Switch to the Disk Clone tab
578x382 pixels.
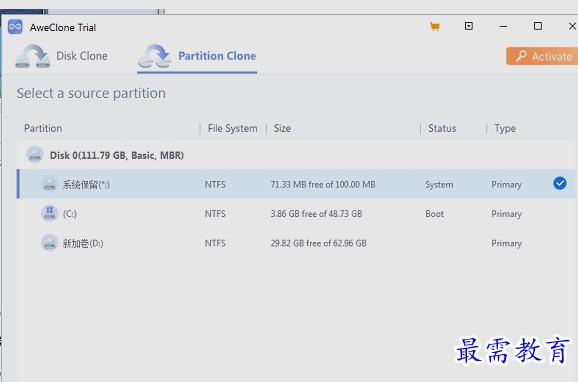62,56
